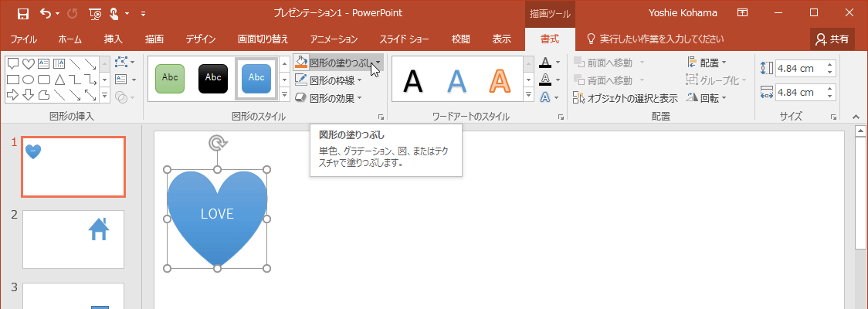Image resolution: width=868 pixels, height=309 pixels.
Task: Select the horizontal text box shape
Action: 44,63
